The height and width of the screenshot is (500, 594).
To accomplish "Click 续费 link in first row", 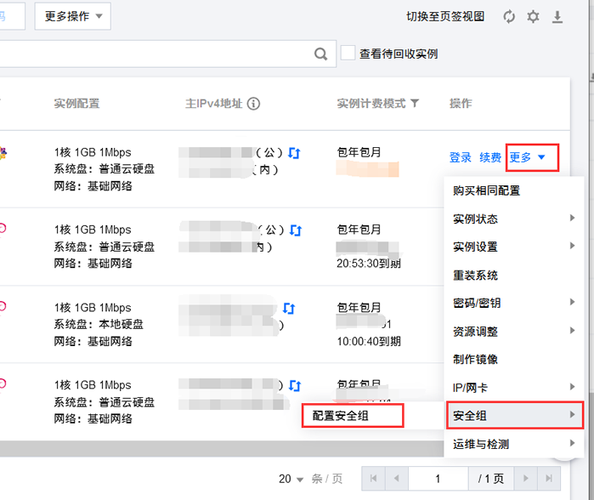I will point(490,157).
